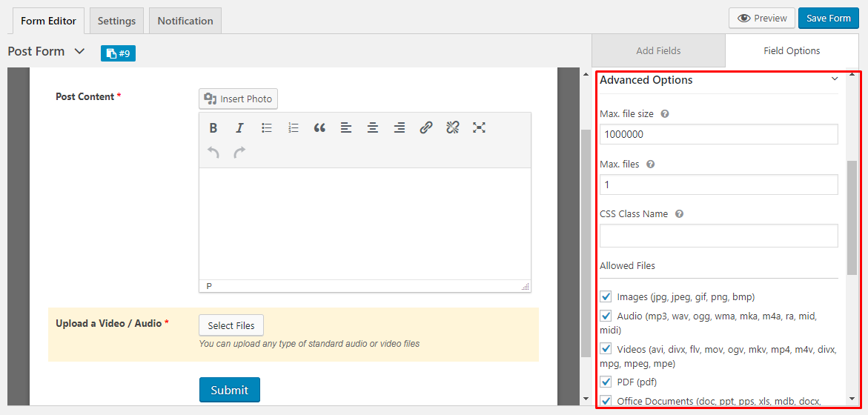The image size is (868, 415).
Task: Switch to the Add Fields tab
Action: pyautogui.click(x=658, y=51)
